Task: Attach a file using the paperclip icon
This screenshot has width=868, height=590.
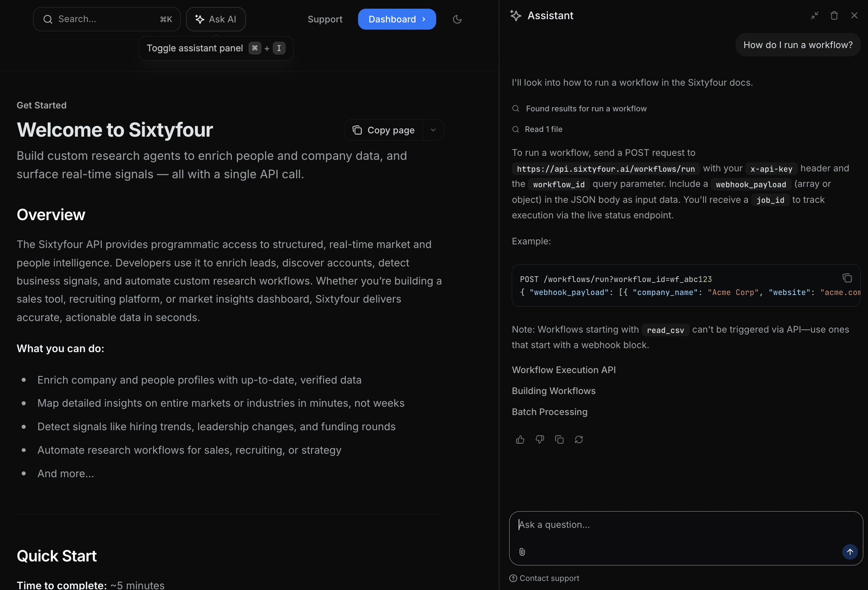Action: tap(522, 553)
